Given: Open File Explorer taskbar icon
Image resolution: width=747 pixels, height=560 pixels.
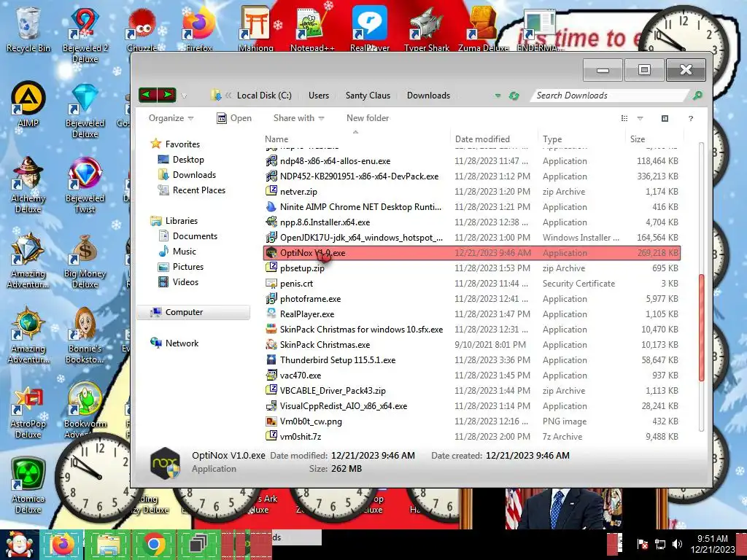Looking at the screenshot, I should coord(109,545).
